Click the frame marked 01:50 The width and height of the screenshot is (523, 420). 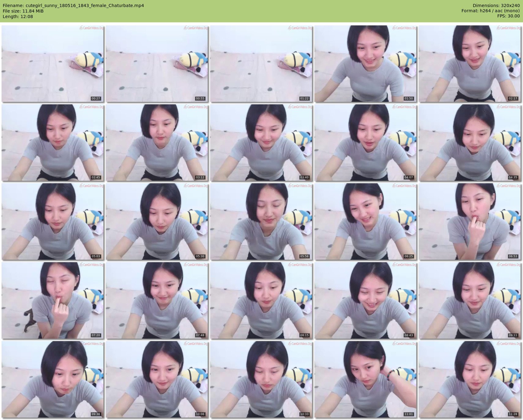pyautogui.click(x=365, y=64)
